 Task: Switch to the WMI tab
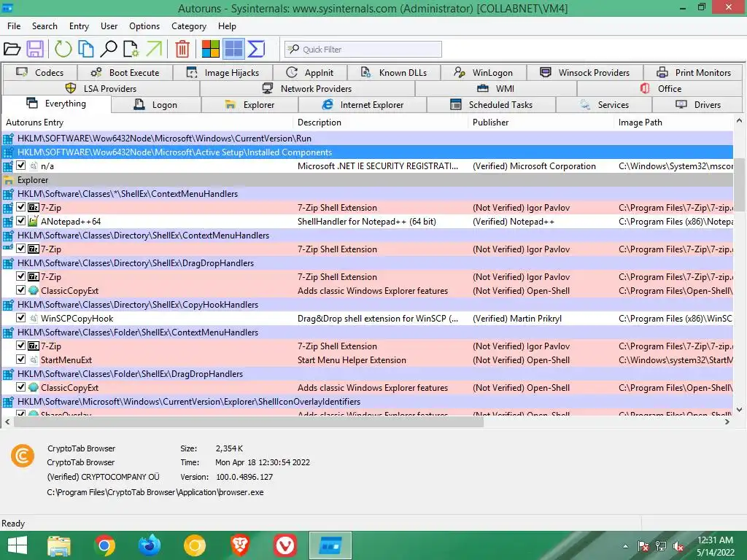(496, 88)
